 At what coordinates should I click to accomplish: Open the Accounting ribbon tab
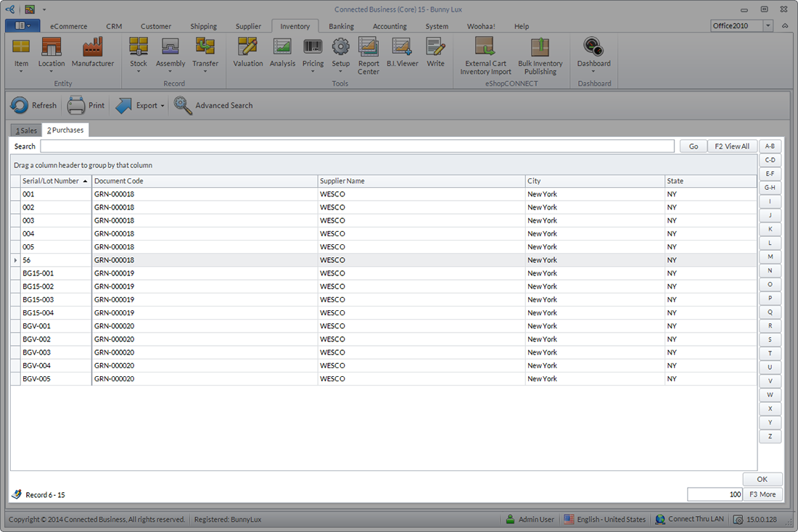point(390,26)
